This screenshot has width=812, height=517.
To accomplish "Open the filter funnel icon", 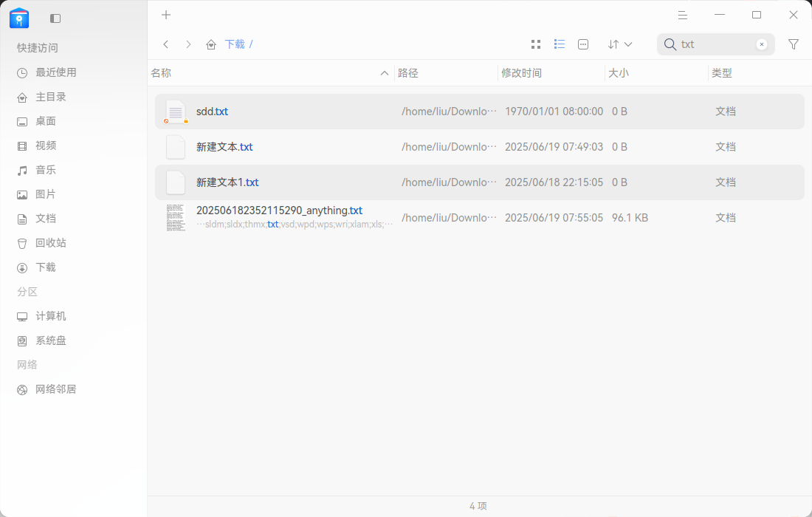I will [794, 44].
